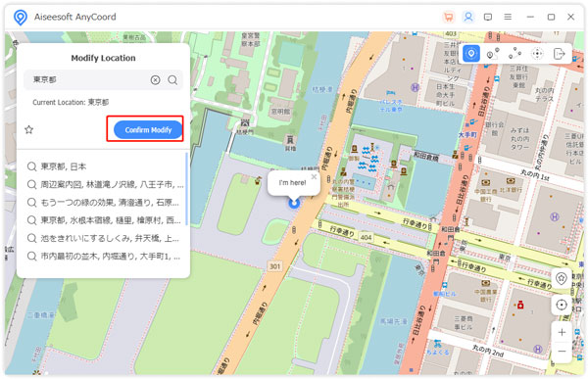This screenshot has height=379, width=588.
Task: Select the Modify Location mode icon
Action: point(471,54)
